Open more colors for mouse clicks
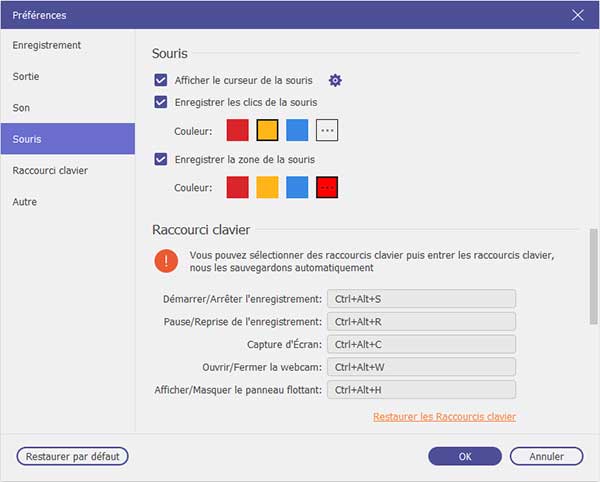Image resolution: width=600 pixels, height=482 pixels. [327, 130]
